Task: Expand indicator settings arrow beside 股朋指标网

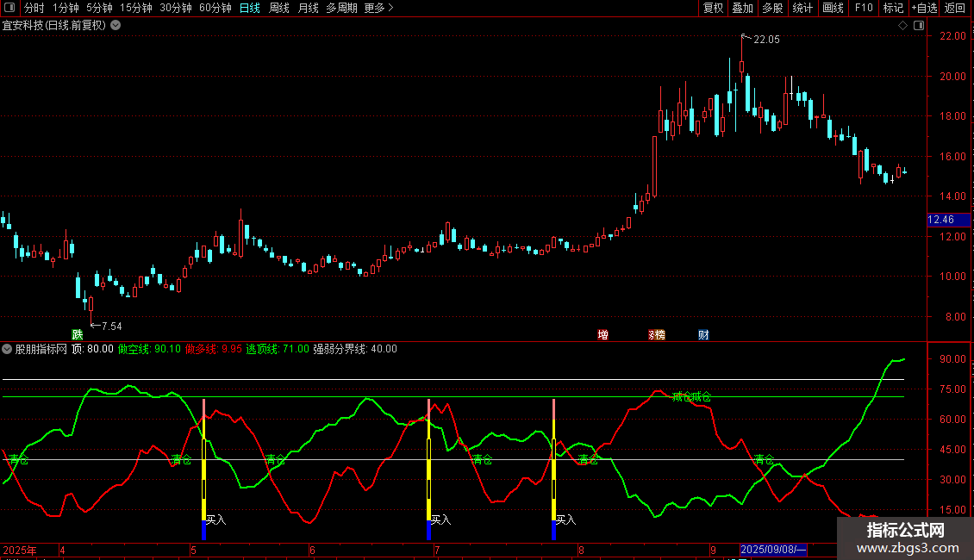Action: click(7, 349)
